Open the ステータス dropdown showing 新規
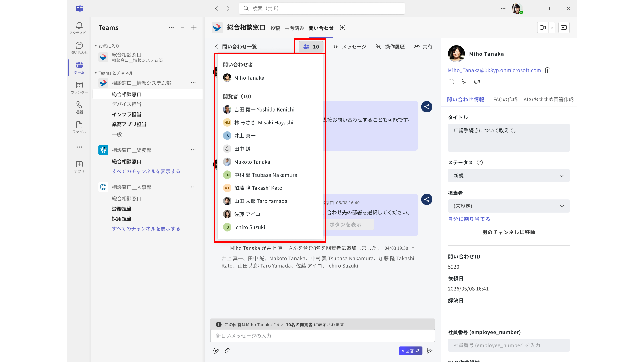The image size is (644, 362). point(509,176)
